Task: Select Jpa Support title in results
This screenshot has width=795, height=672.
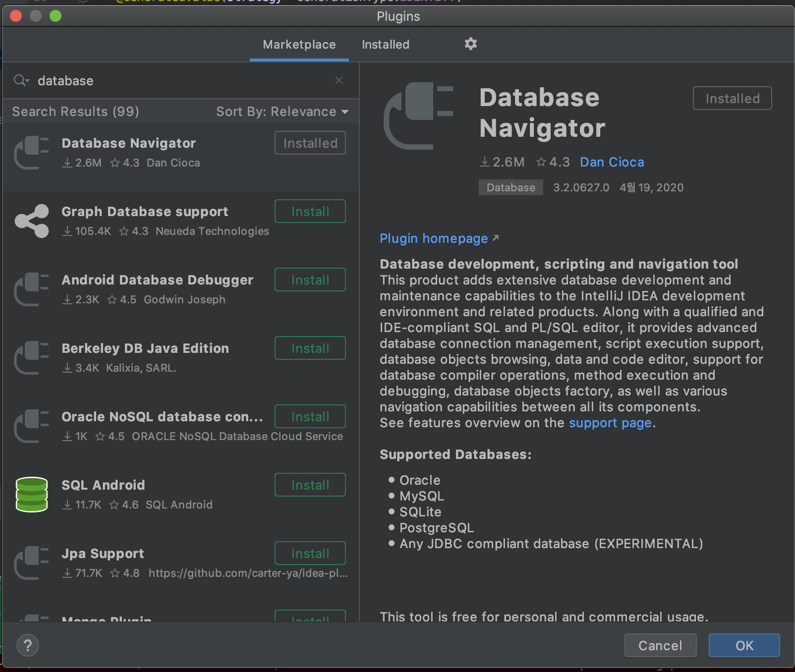Action: 103,554
